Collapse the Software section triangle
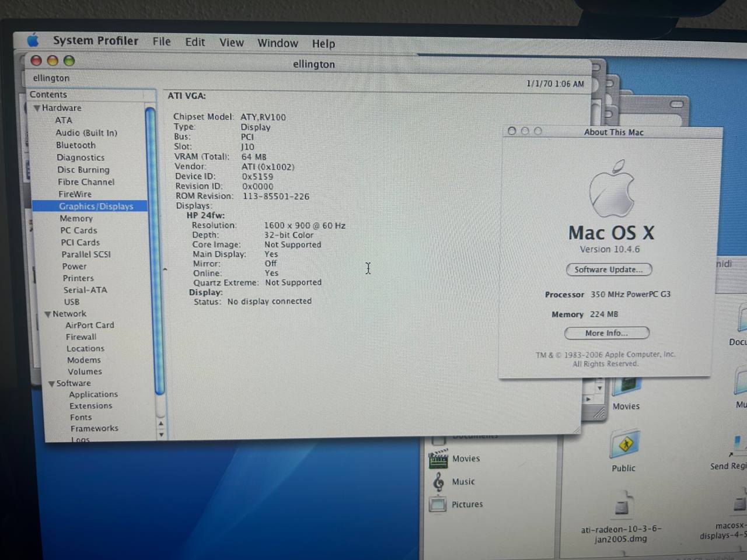The height and width of the screenshot is (560, 747). coord(51,384)
